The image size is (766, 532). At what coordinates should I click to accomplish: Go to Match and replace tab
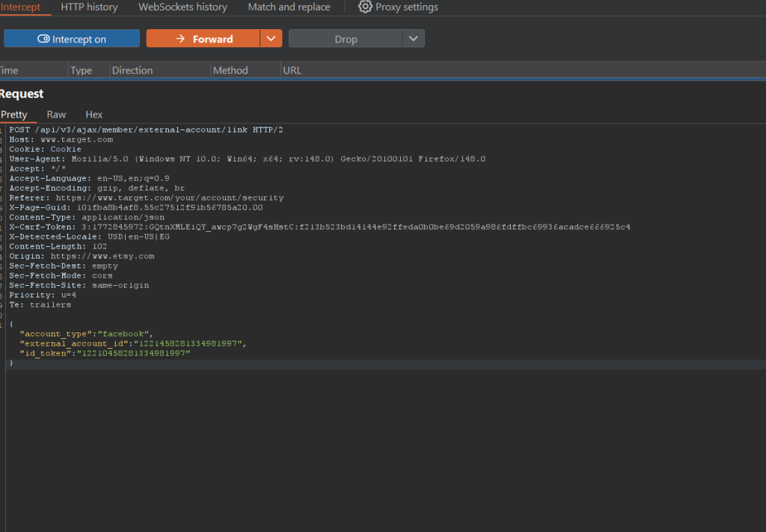click(289, 7)
